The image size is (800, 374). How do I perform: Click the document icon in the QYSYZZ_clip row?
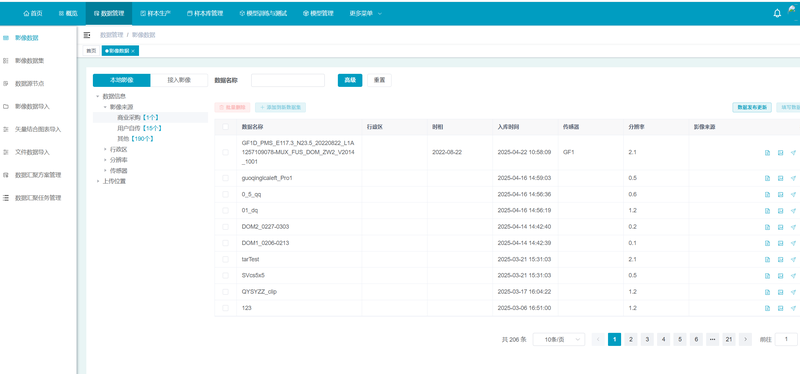point(767,292)
